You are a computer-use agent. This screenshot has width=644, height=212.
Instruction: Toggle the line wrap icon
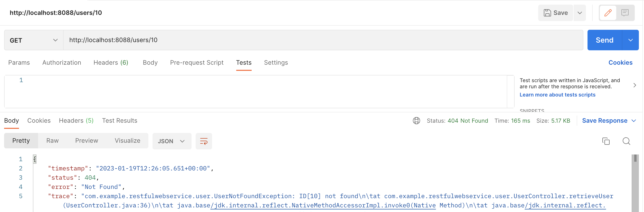coord(204,141)
